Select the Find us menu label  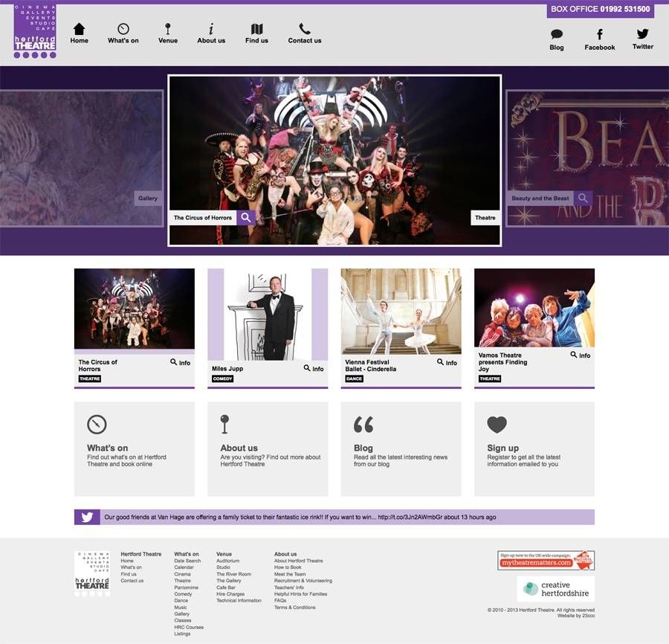click(x=257, y=41)
